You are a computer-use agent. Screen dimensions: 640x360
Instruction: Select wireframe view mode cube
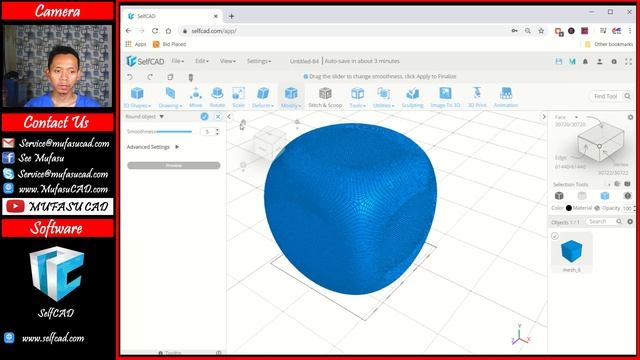pyautogui.click(x=582, y=196)
